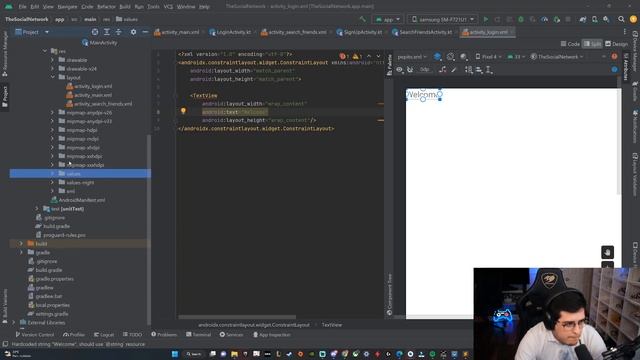Image resolution: width=640 pixels, height=360 pixels.
Task: Switch editor to Code view
Action: 570,44
